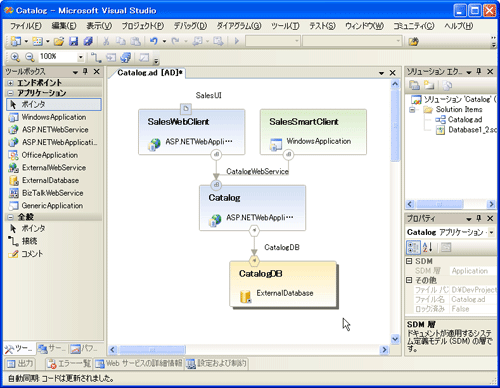Select Catalog.ad in Solution Explorer

[x=459, y=120]
